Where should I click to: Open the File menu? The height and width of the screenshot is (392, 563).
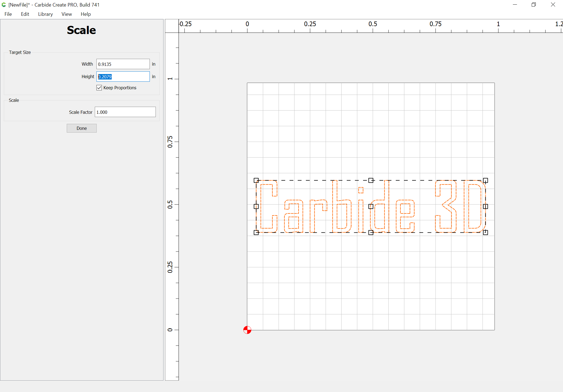(x=8, y=14)
